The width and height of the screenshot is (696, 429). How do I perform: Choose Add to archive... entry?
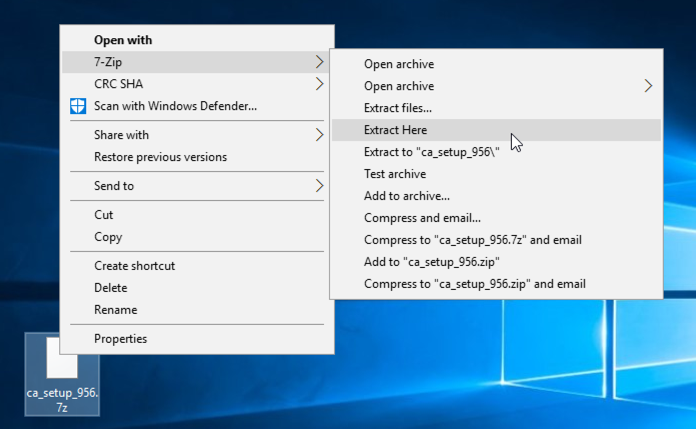[x=406, y=196]
